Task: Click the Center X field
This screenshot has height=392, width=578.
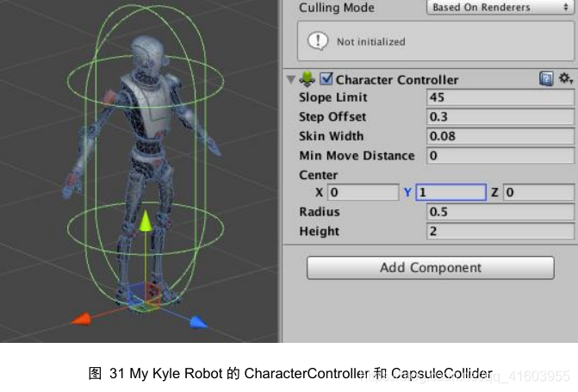Action: pyautogui.click(x=364, y=192)
